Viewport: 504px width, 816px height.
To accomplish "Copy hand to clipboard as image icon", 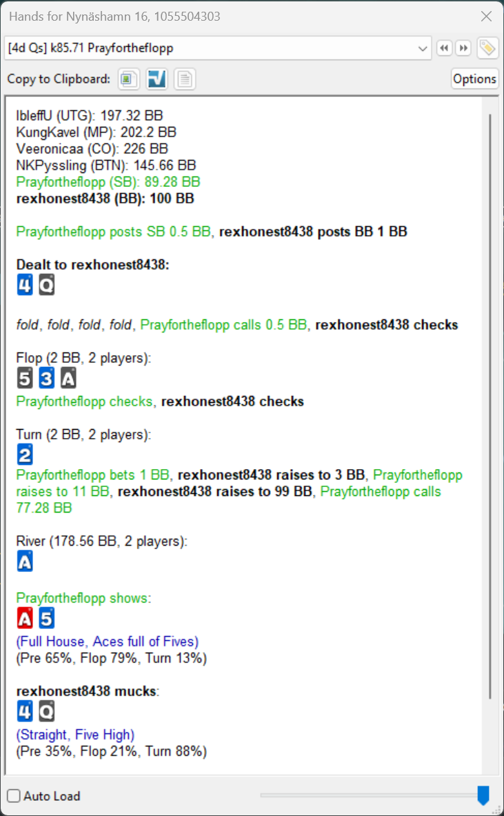I will (129, 79).
